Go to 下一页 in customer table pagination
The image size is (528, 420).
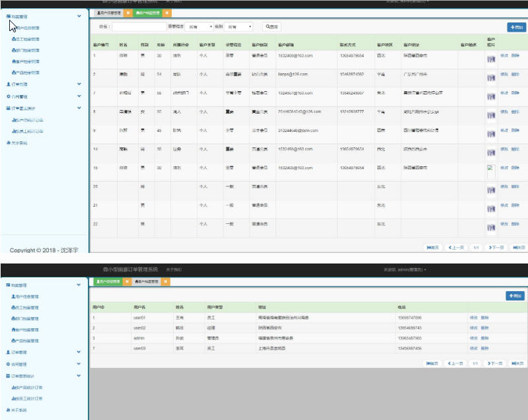pyautogui.click(x=496, y=248)
